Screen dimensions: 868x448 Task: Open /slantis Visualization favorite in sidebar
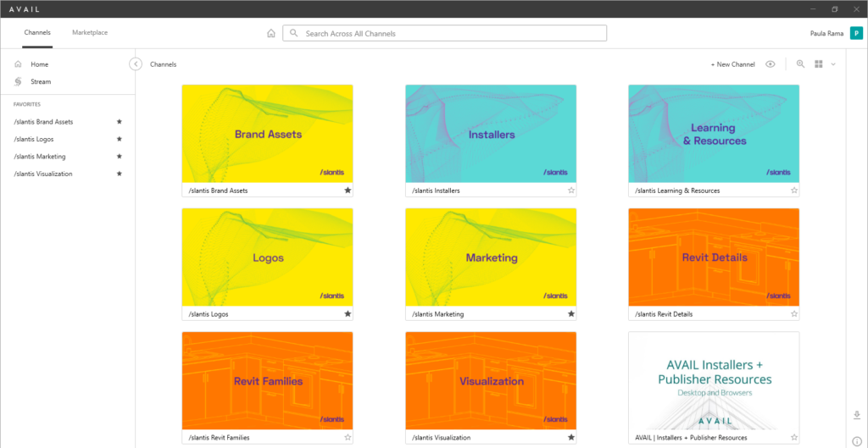click(x=43, y=174)
